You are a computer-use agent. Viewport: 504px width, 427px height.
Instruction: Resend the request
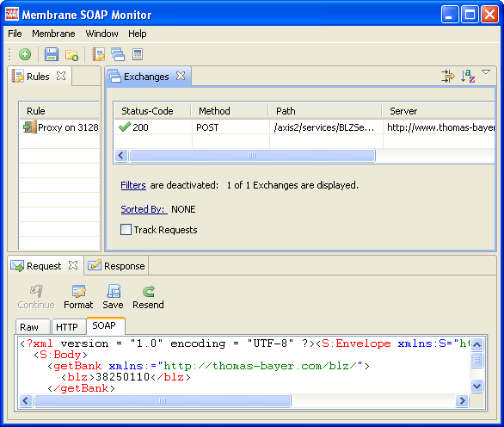pos(148,297)
